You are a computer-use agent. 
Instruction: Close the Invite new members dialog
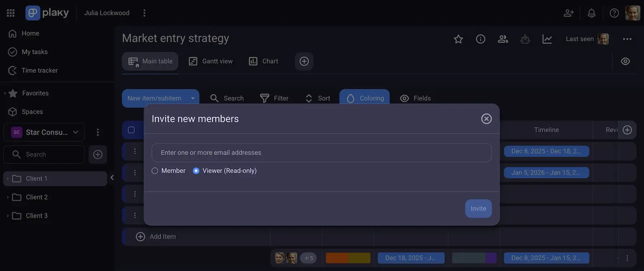pos(486,119)
